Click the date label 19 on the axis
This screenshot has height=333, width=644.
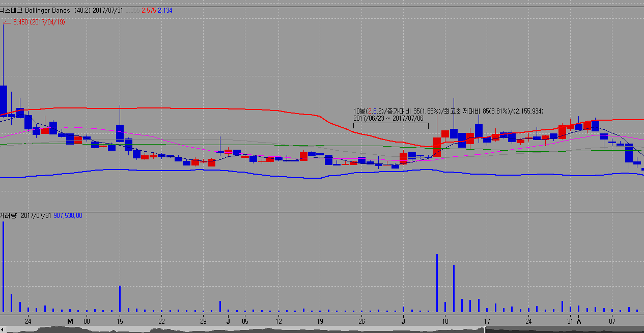click(320, 321)
